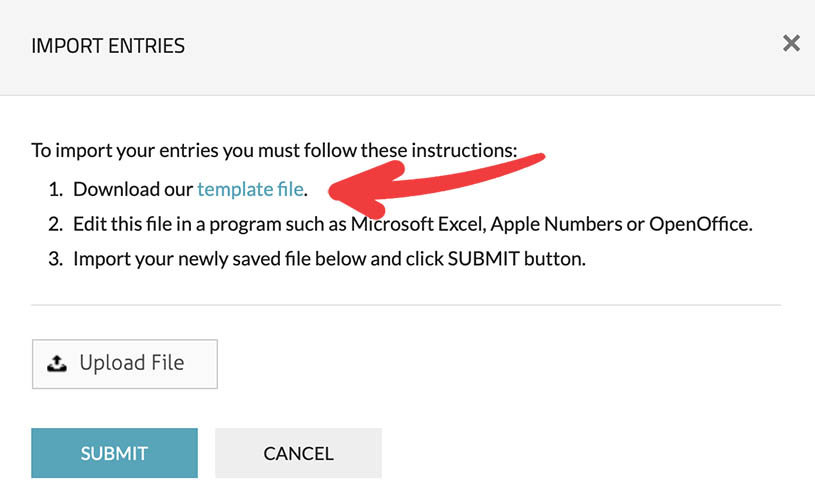Click the list number '1.'
This screenshot has height=492, width=815.
point(54,188)
